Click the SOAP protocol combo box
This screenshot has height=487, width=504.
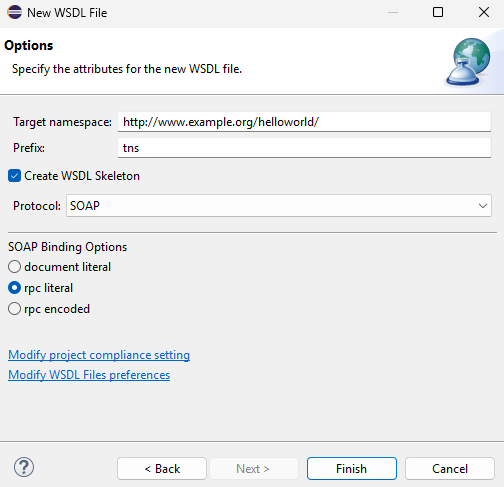pyautogui.click(x=279, y=206)
